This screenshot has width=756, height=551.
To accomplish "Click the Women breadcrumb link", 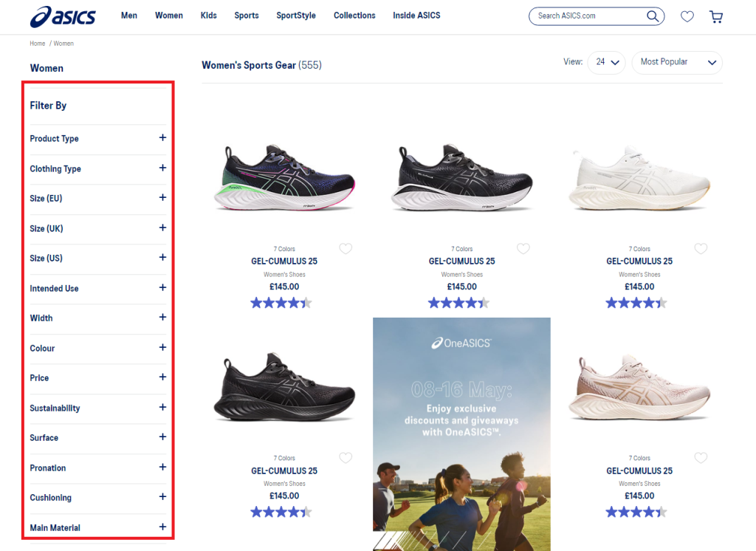I will [63, 44].
